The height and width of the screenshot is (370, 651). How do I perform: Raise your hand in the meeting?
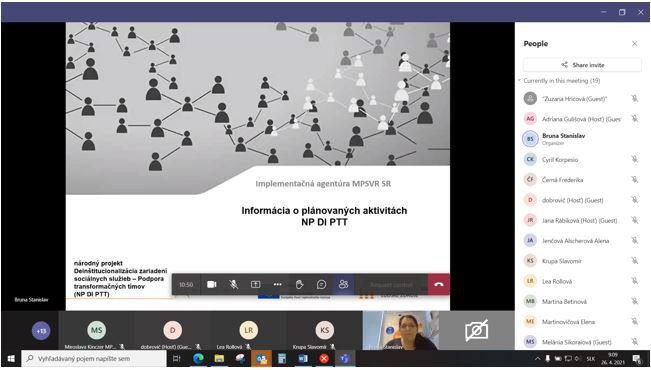click(x=299, y=284)
